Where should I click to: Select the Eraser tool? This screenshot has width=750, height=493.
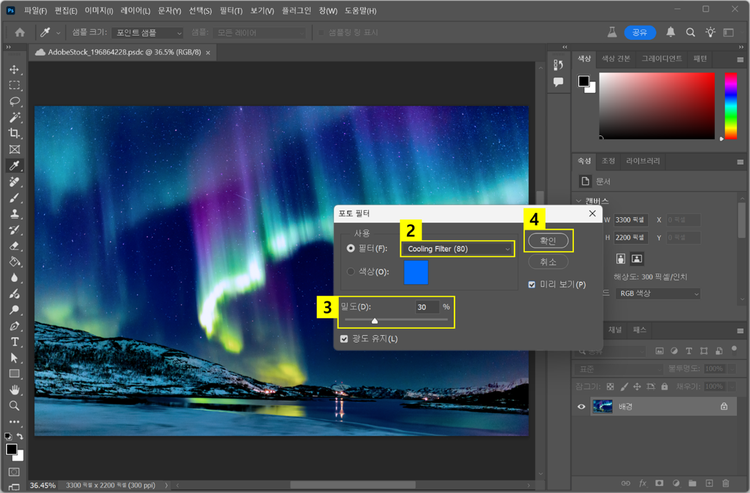point(14,246)
